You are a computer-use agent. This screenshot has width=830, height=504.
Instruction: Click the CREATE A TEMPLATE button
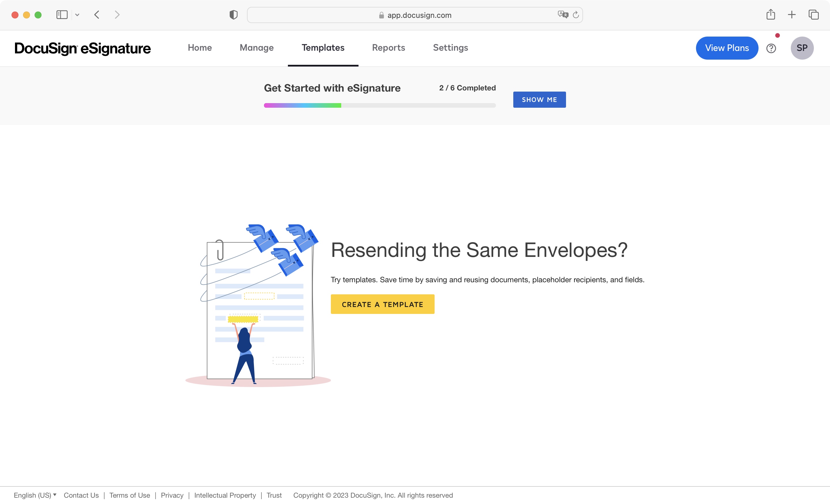point(382,304)
